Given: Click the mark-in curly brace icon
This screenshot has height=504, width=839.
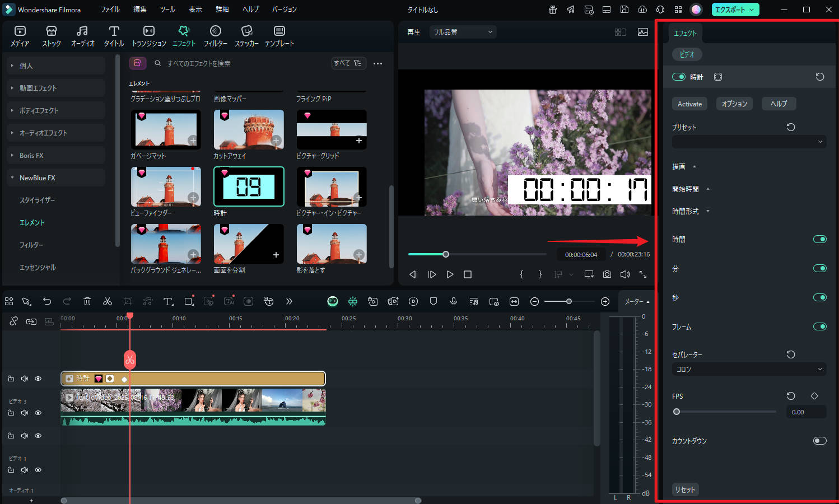Looking at the screenshot, I should [x=521, y=274].
